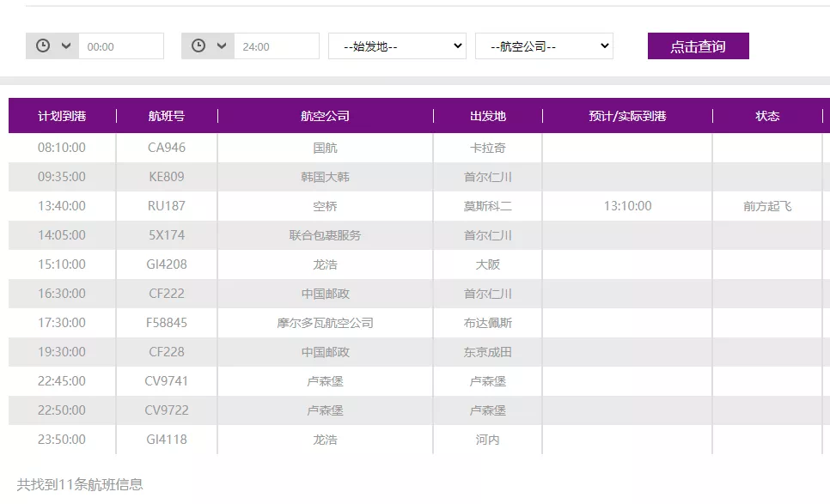
Task: Select flight number CF228
Action: 167,351
